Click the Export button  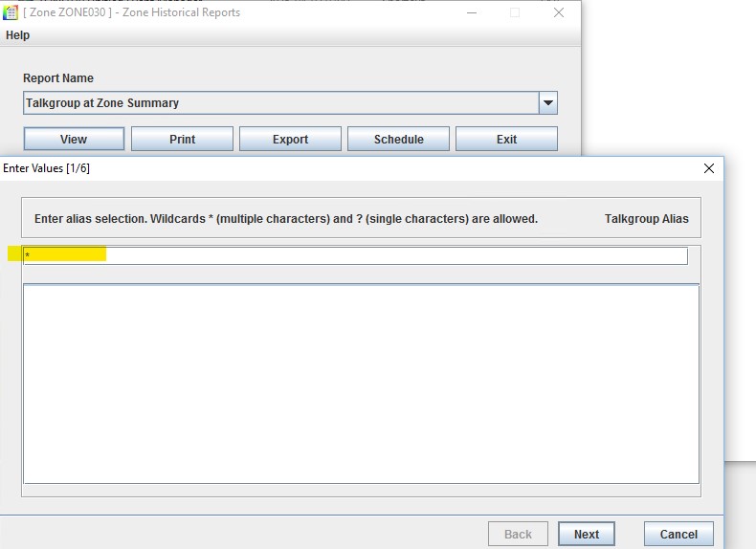[x=290, y=139]
